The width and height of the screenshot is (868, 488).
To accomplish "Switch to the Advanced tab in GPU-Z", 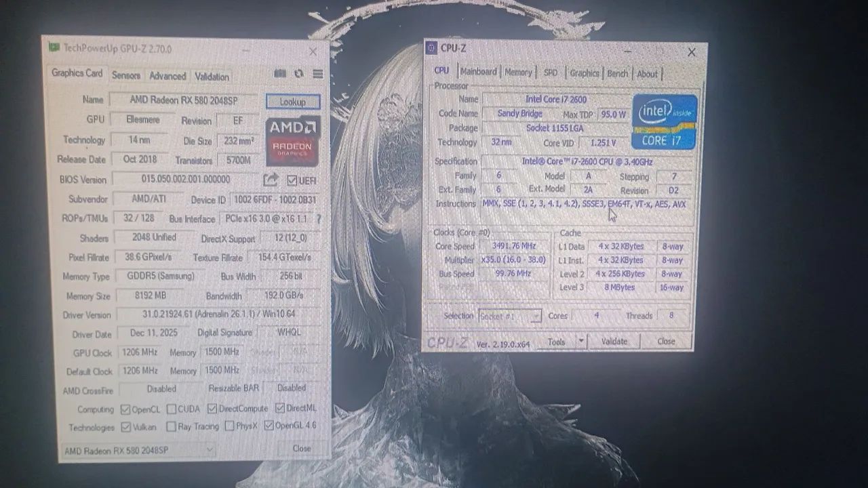I will click(167, 76).
